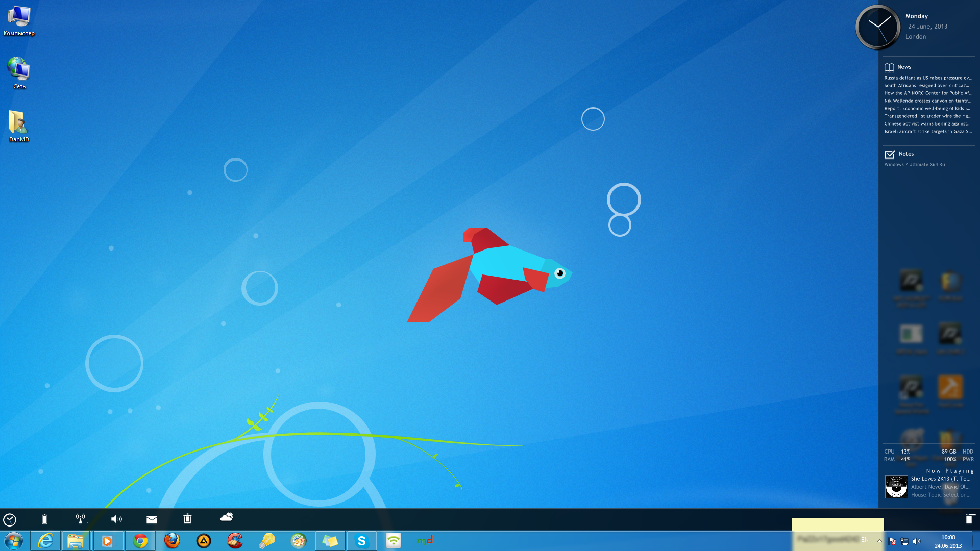This screenshot has height=551, width=980.
Task: Open the Microsoft Office taskbar icon
Action: click(x=299, y=541)
